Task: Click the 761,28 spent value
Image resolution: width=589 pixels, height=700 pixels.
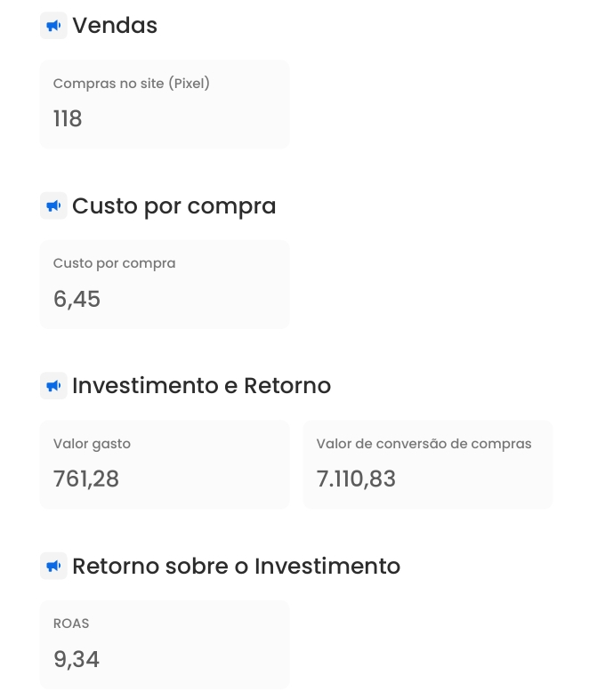Action: [x=86, y=479]
